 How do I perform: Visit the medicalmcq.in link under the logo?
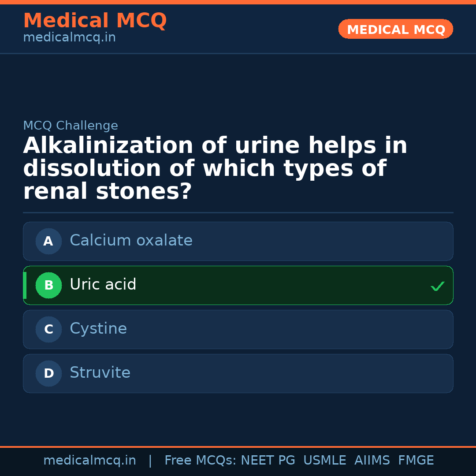69,37
